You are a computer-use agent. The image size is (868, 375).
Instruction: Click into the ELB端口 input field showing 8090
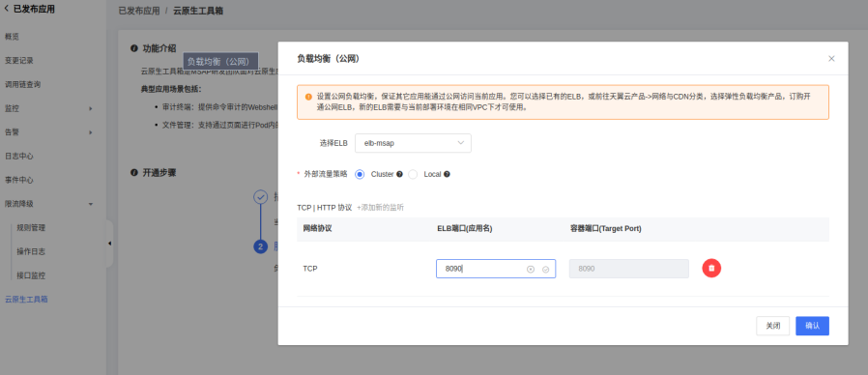click(x=496, y=269)
